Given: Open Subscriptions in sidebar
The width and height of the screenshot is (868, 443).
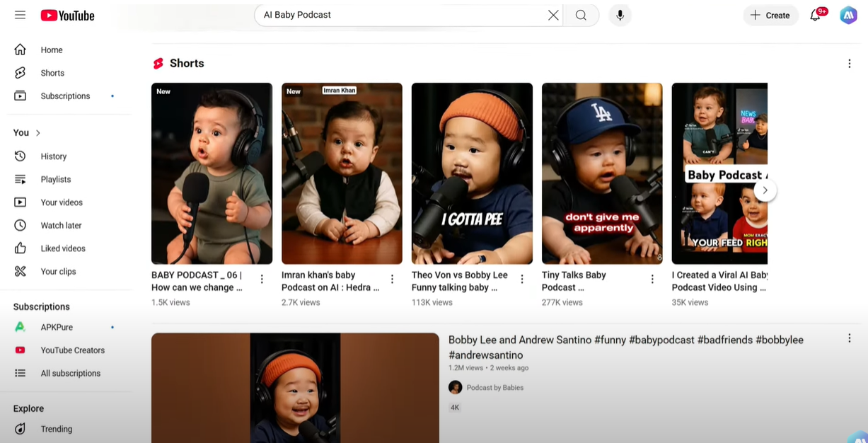Looking at the screenshot, I should [x=66, y=96].
